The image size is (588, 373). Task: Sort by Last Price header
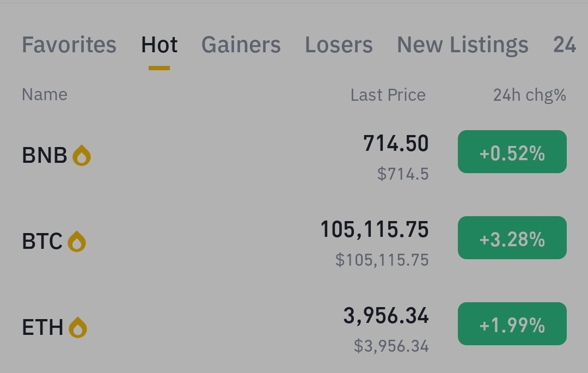pyautogui.click(x=388, y=95)
